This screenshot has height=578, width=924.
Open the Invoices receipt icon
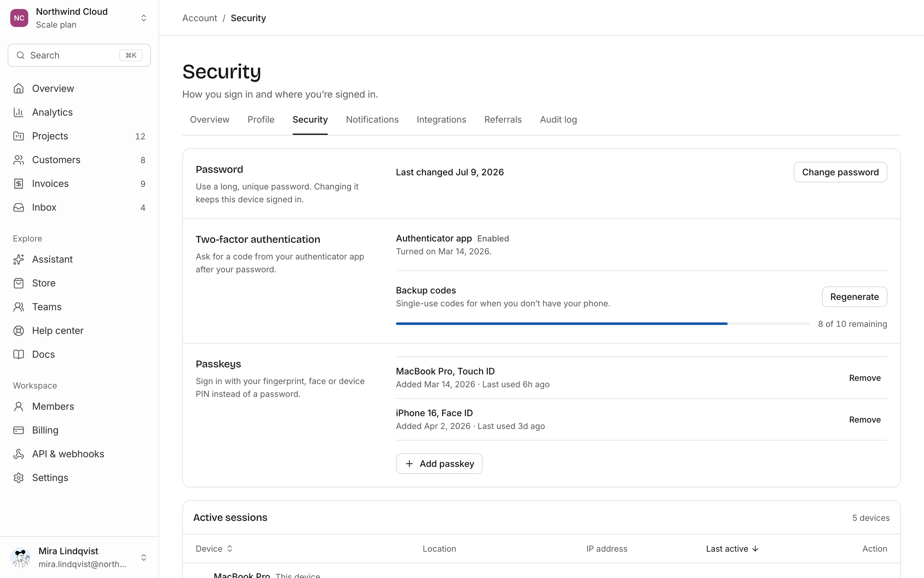tap(18, 183)
